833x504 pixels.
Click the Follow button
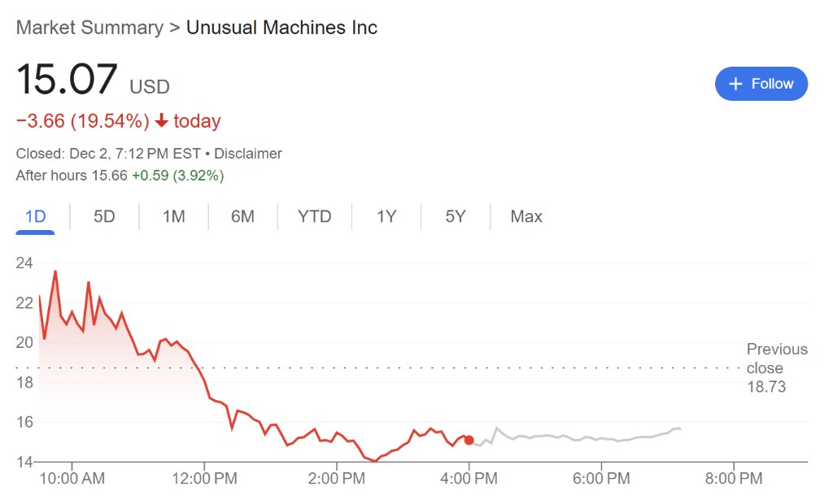click(761, 84)
